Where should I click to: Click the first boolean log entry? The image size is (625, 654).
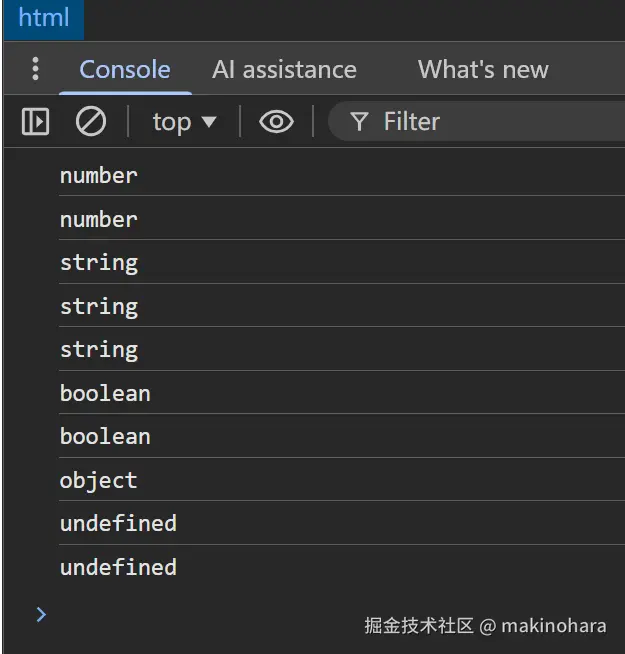click(105, 393)
